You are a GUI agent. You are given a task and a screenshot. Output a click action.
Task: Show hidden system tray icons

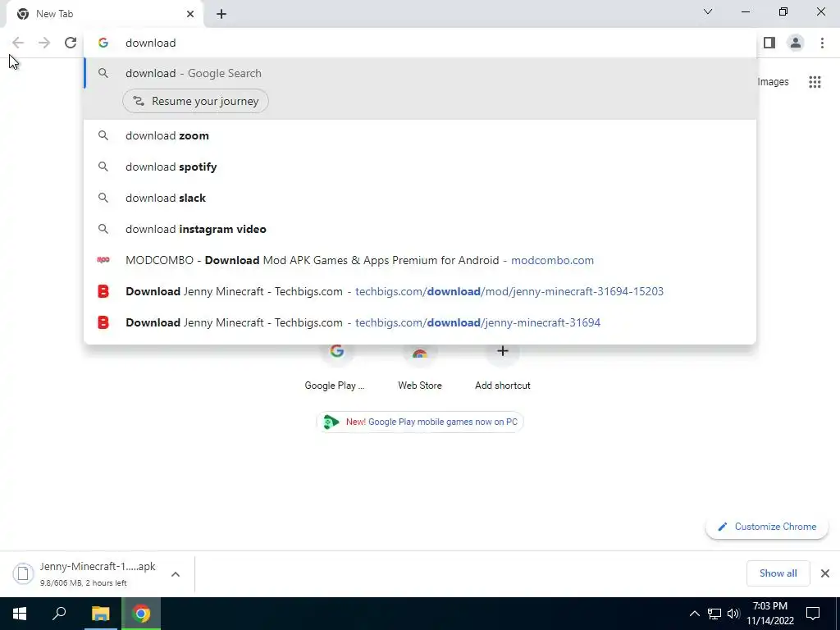click(x=694, y=614)
